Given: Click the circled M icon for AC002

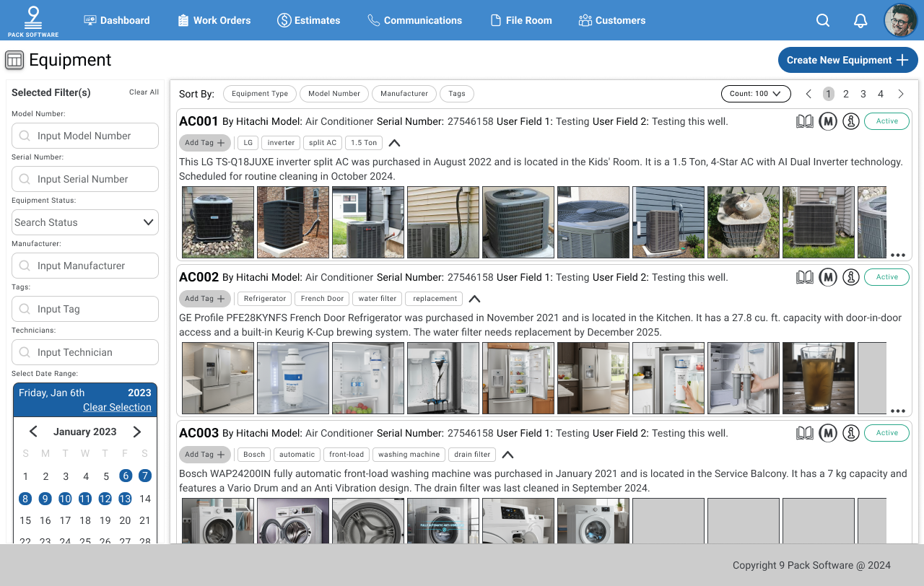Looking at the screenshot, I should 828,277.
